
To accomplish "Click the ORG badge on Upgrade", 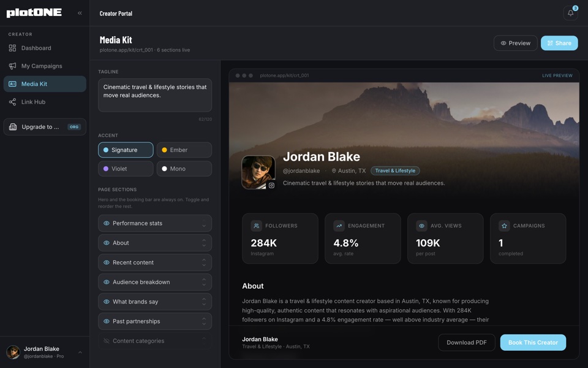I will pyautogui.click(x=74, y=127).
